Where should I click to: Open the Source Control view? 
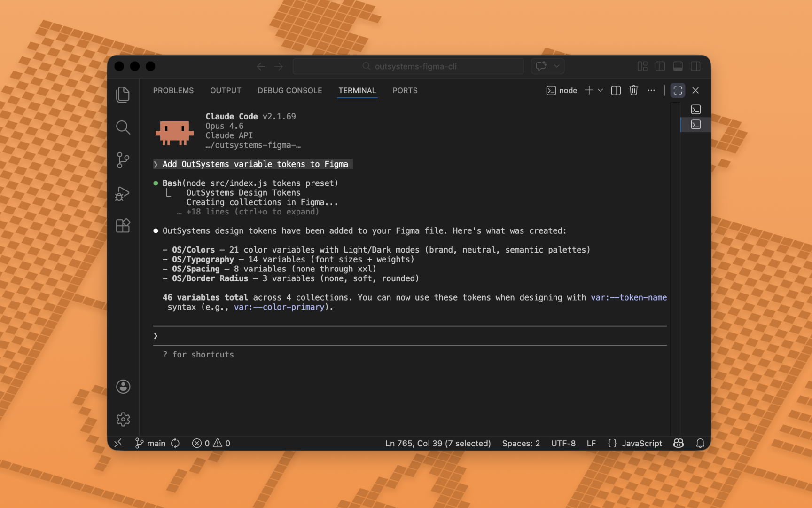[123, 160]
